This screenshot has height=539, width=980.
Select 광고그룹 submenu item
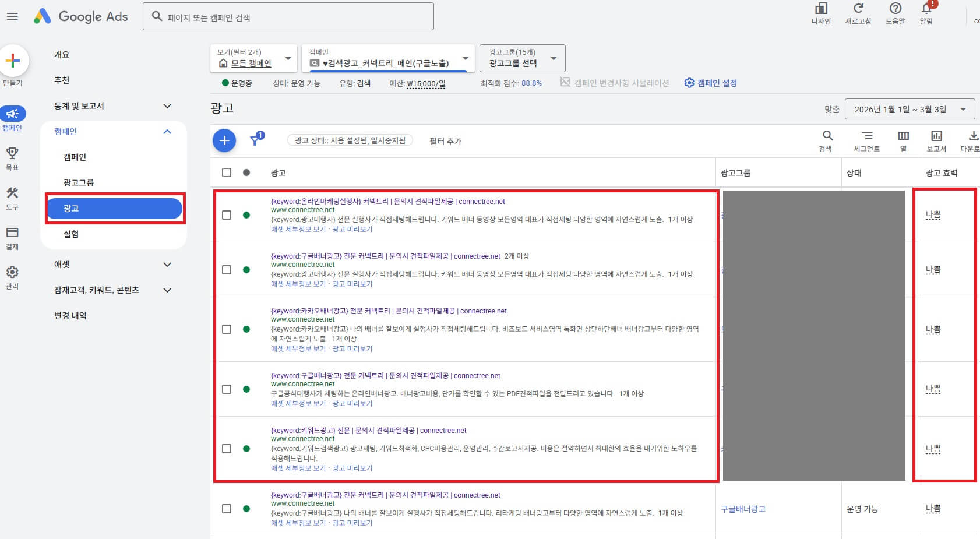pyautogui.click(x=79, y=183)
